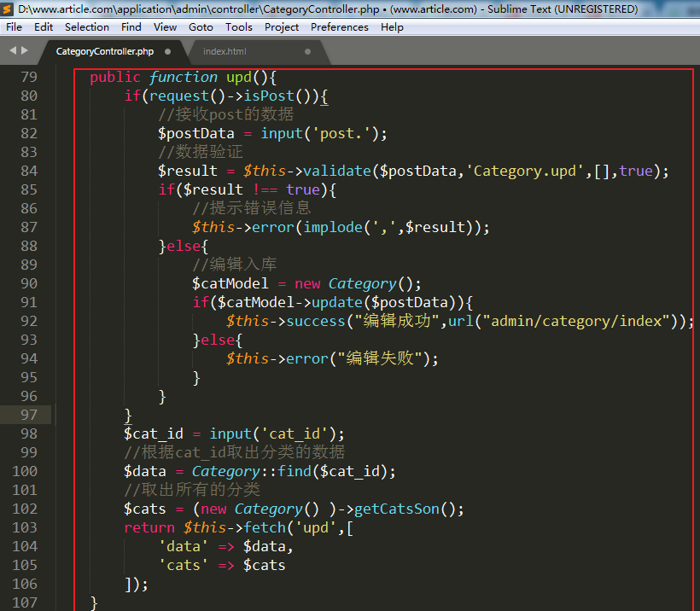Click the closing brace on line 107
This screenshot has width=700, height=611.
point(94,602)
